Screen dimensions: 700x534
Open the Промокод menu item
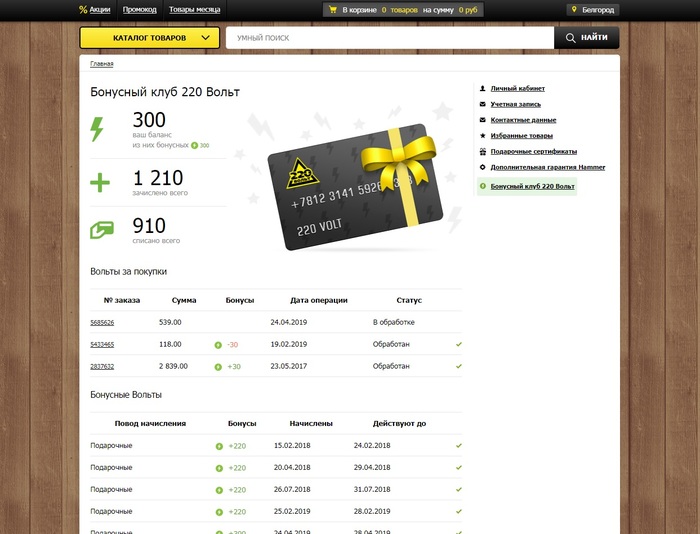pyautogui.click(x=139, y=9)
